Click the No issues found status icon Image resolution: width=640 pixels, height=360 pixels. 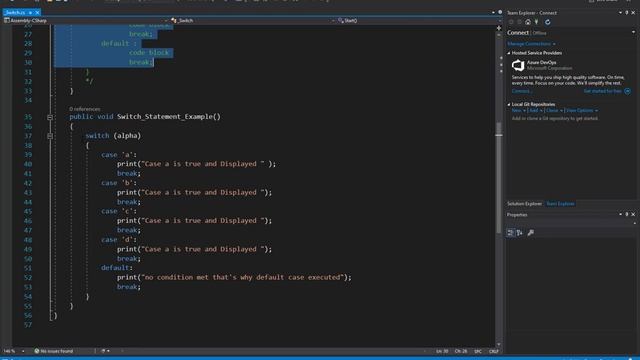coord(37,351)
